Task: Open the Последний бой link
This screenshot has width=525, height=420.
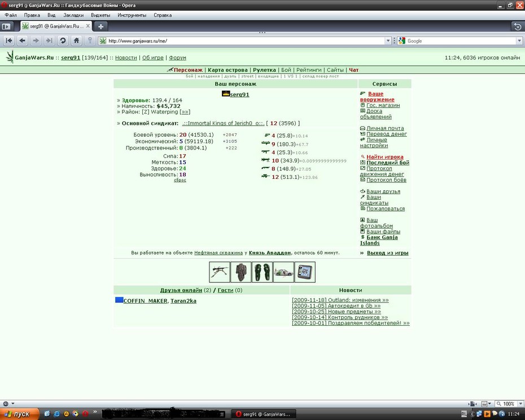Action: [388, 163]
